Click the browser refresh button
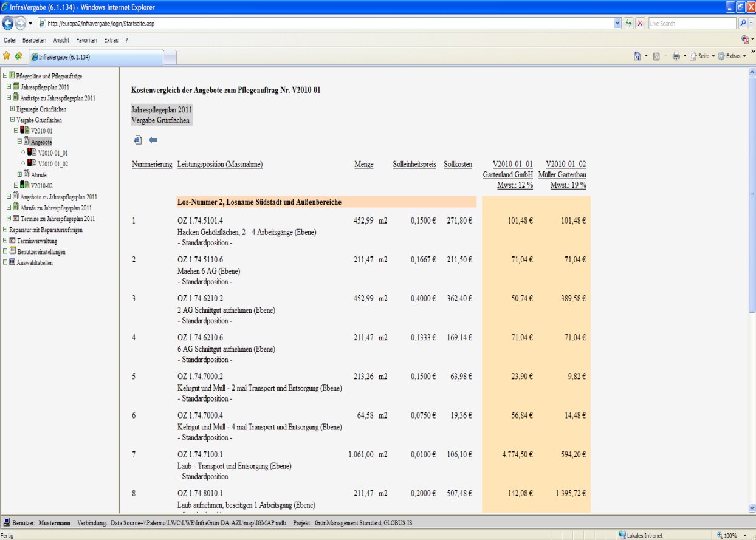This screenshot has width=756, height=540. click(x=628, y=23)
